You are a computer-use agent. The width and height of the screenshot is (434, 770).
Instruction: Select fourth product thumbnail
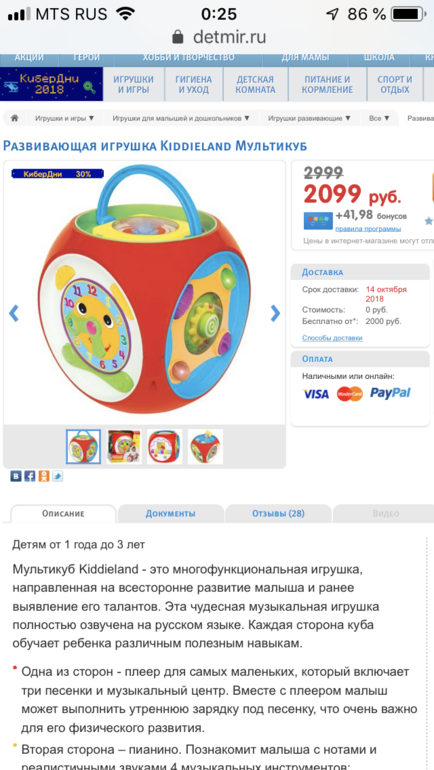coord(205,446)
